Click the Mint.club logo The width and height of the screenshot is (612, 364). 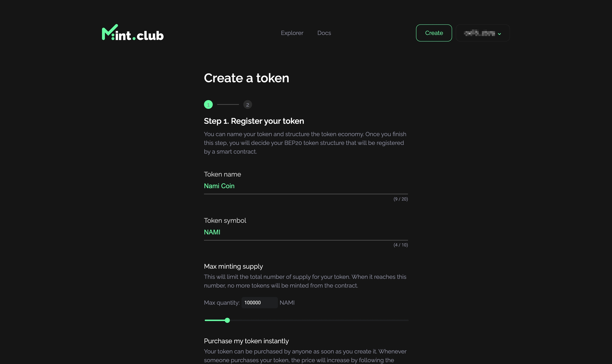click(133, 33)
